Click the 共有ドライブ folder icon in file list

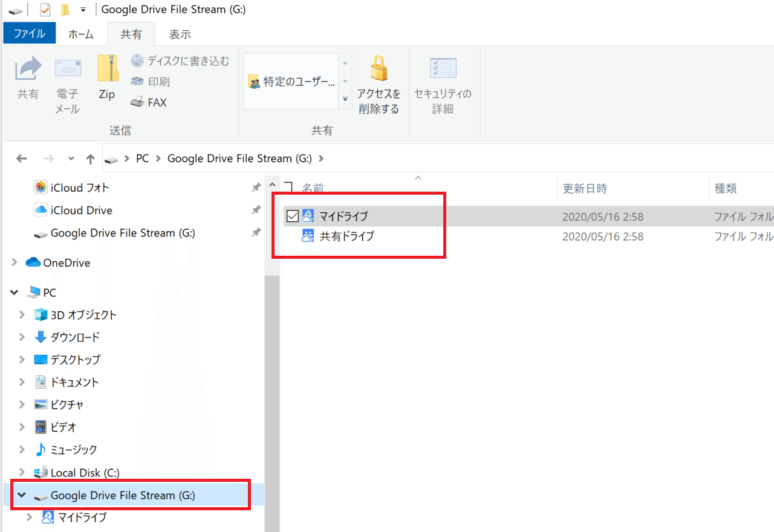pyautogui.click(x=308, y=236)
